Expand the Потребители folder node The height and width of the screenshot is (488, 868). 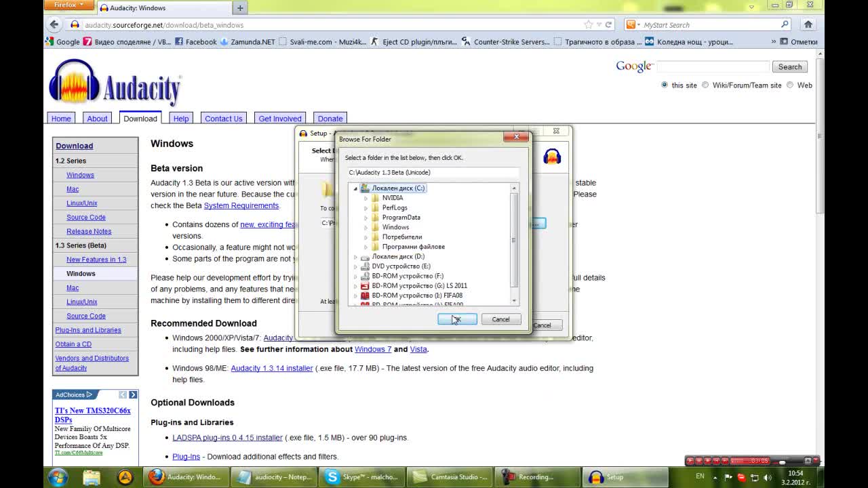[366, 237]
